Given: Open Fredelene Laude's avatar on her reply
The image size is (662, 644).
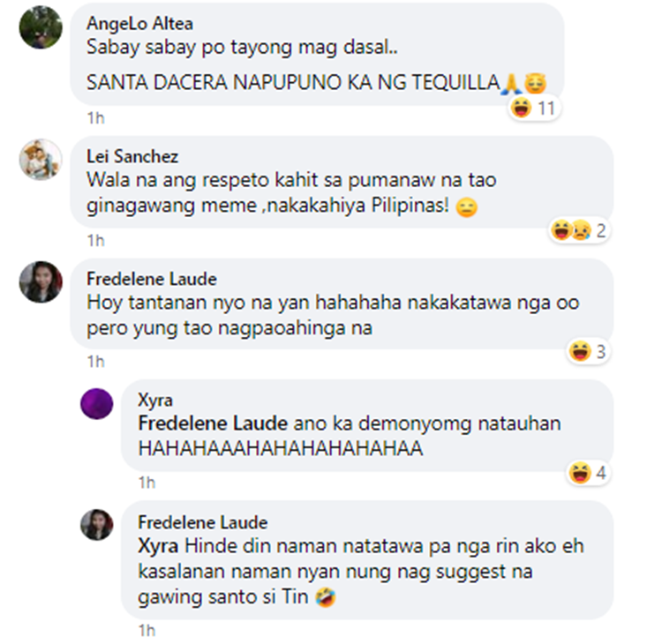Looking at the screenshot, I should pyautogui.click(x=97, y=525).
